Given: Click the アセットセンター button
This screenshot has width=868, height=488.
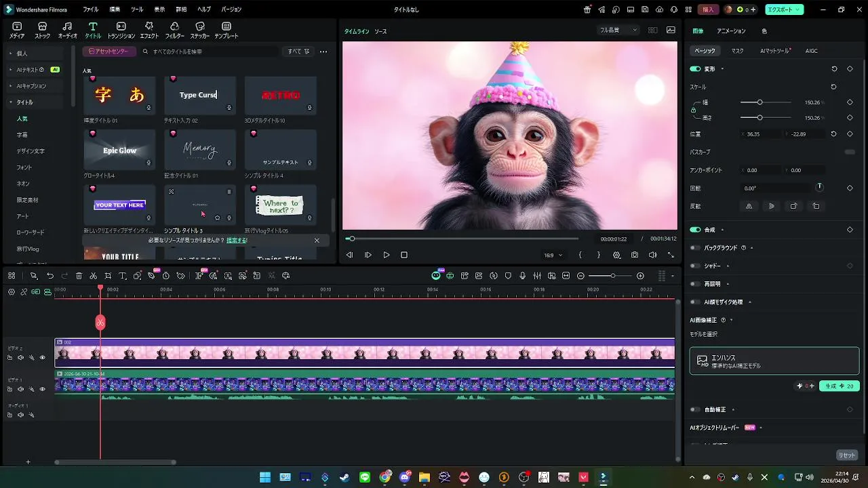Looking at the screenshot, I should [x=108, y=52].
